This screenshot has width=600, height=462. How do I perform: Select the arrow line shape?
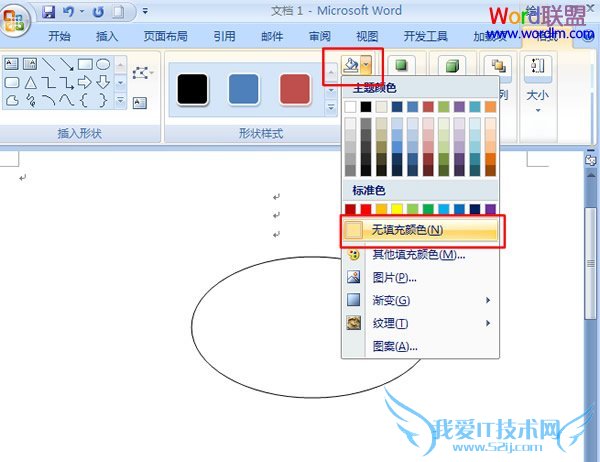67,64
